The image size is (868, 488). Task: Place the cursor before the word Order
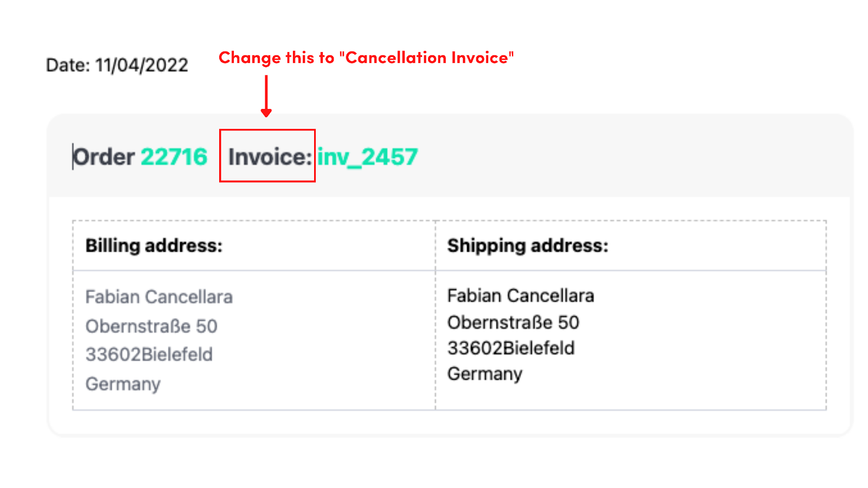coord(73,157)
